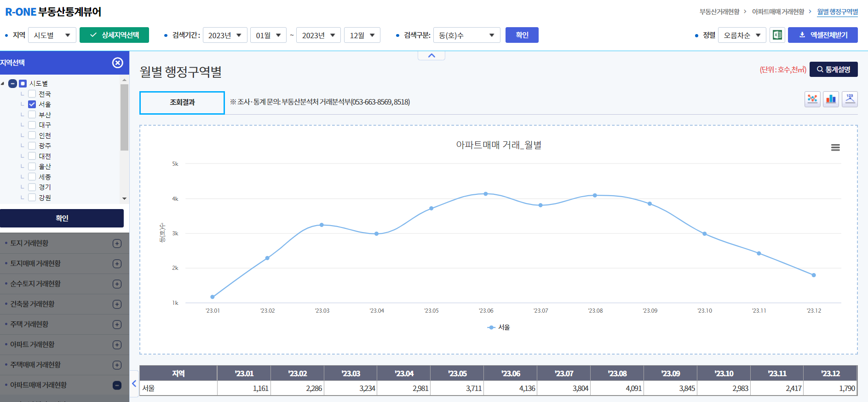Image resolution: width=868 pixels, height=402 pixels.
Task: Open the 주택매매 거래현황 menu item
Action: 35,365
